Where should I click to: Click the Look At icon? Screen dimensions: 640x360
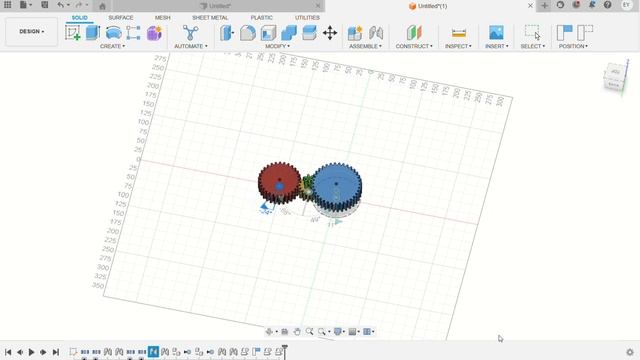(x=284, y=331)
